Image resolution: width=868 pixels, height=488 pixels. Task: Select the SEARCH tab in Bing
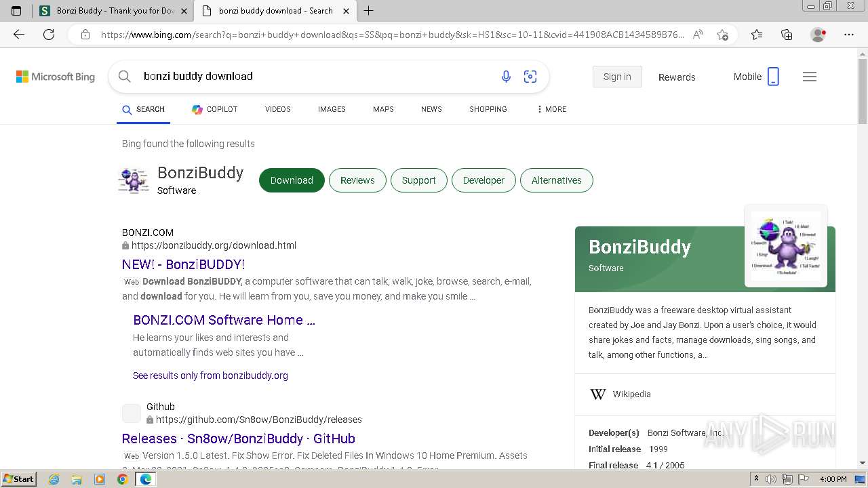(x=143, y=109)
